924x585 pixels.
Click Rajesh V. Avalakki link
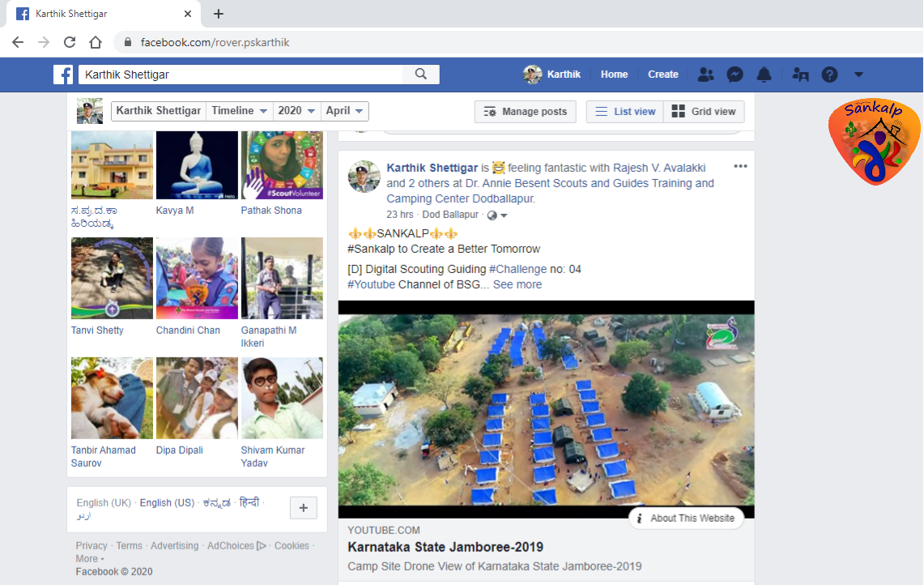point(659,168)
